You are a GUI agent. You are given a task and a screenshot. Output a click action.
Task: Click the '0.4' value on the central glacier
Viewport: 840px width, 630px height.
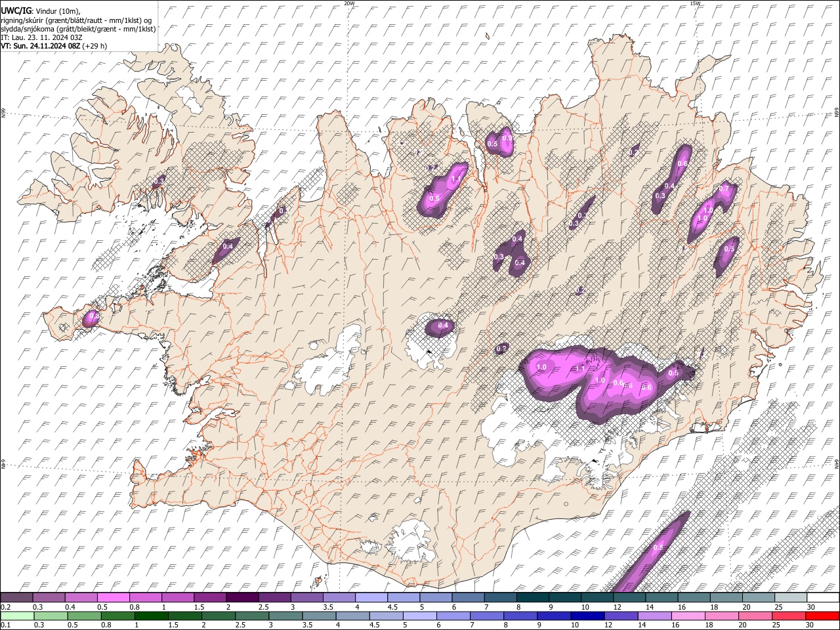443,325
